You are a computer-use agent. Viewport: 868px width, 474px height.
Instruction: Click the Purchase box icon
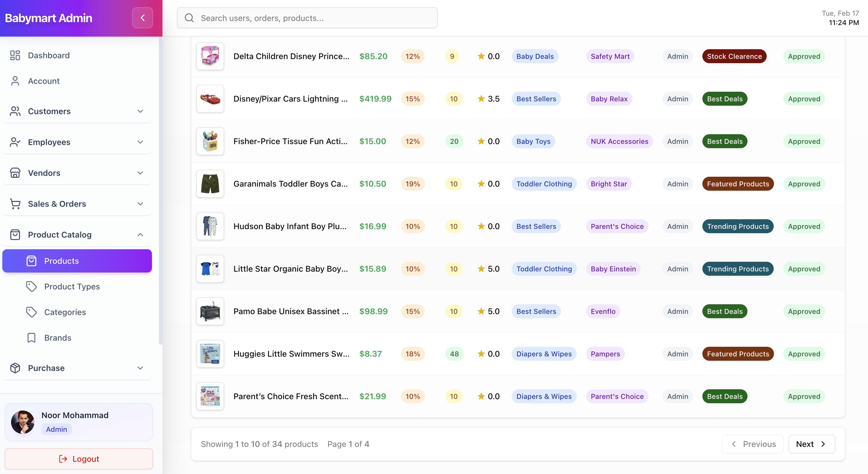[15, 368]
